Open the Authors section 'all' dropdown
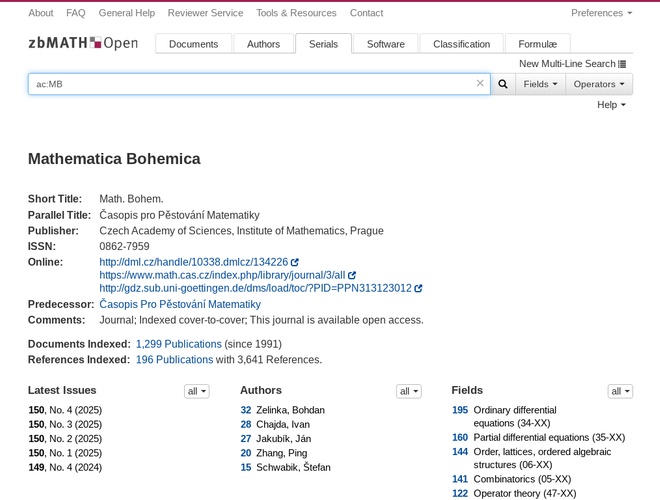The width and height of the screenshot is (660, 500). coord(408,391)
